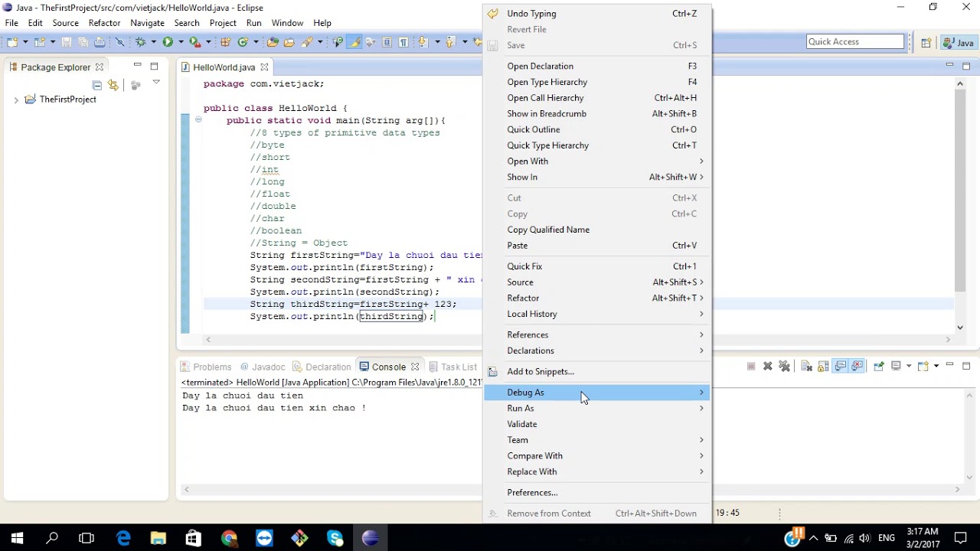The width and height of the screenshot is (980, 551).
Task: Open the Refactor menu in menu bar
Action: point(104,23)
